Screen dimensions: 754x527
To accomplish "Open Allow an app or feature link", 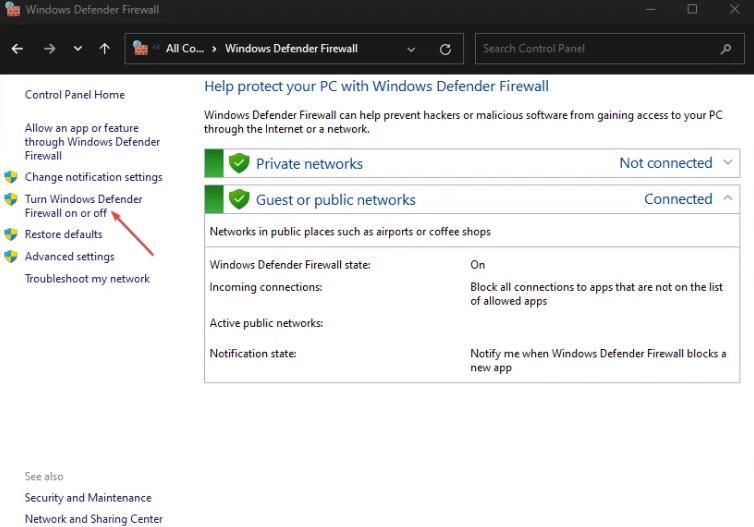I will (x=92, y=142).
